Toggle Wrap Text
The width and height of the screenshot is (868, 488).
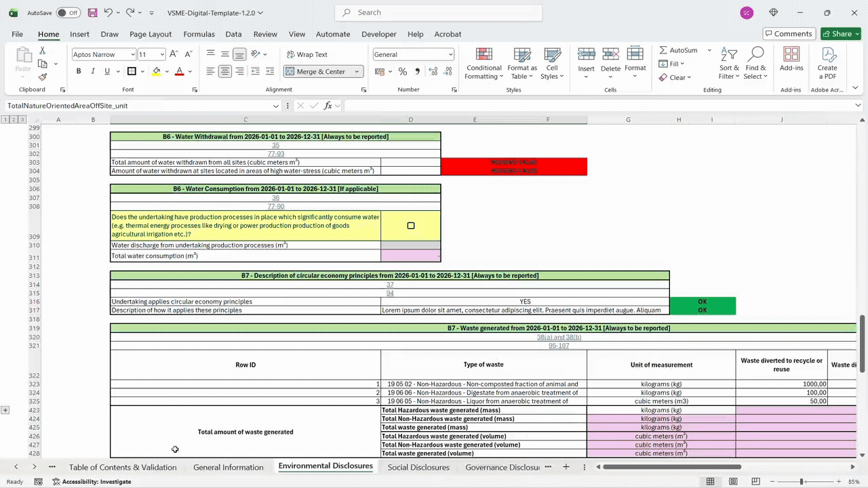pyautogui.click(x=307, y=54)
